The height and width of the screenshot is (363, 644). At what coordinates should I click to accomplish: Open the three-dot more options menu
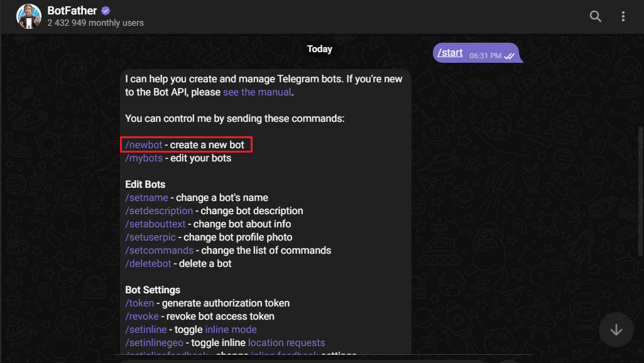(623, 16)
